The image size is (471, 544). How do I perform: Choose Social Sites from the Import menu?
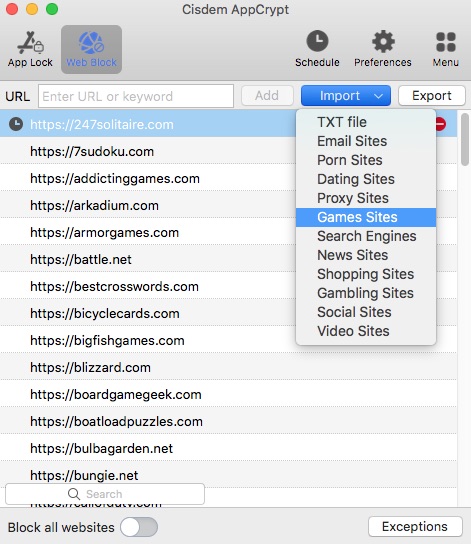pos(366,312)
